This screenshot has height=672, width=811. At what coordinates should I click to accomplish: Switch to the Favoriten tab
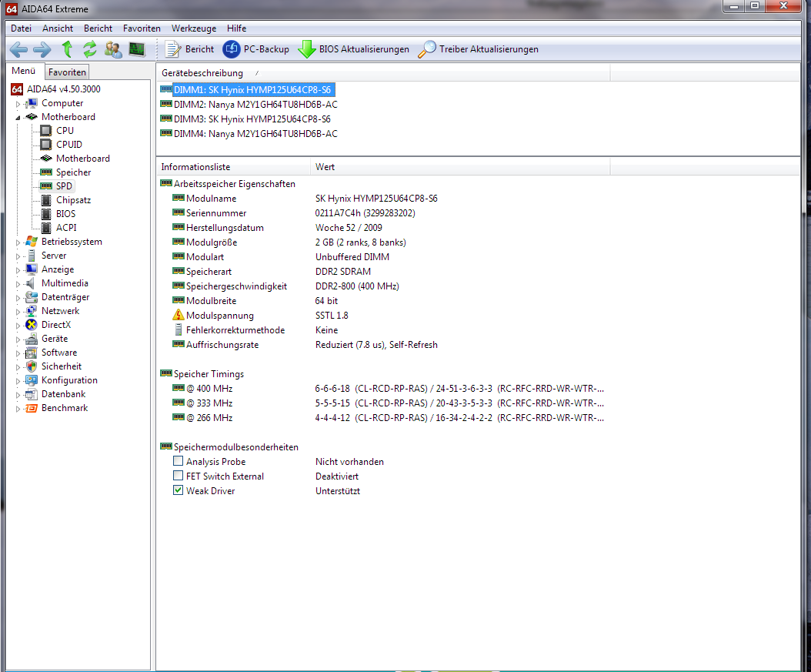coord(67,72)
